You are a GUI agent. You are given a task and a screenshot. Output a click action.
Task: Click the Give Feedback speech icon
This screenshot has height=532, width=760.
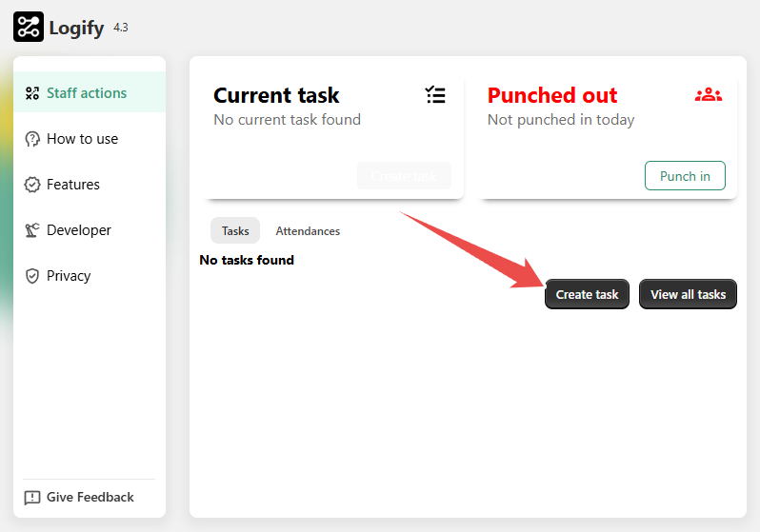click(32, 498)
